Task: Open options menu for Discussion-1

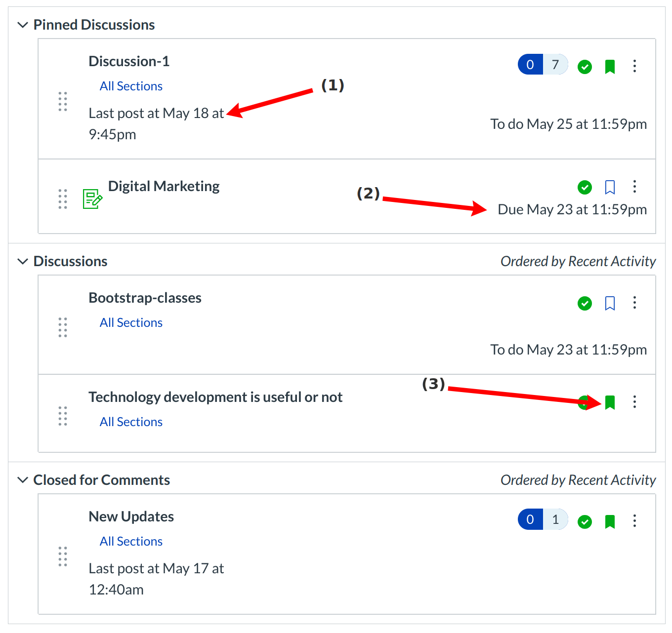Action: click(x=634, y=66)
